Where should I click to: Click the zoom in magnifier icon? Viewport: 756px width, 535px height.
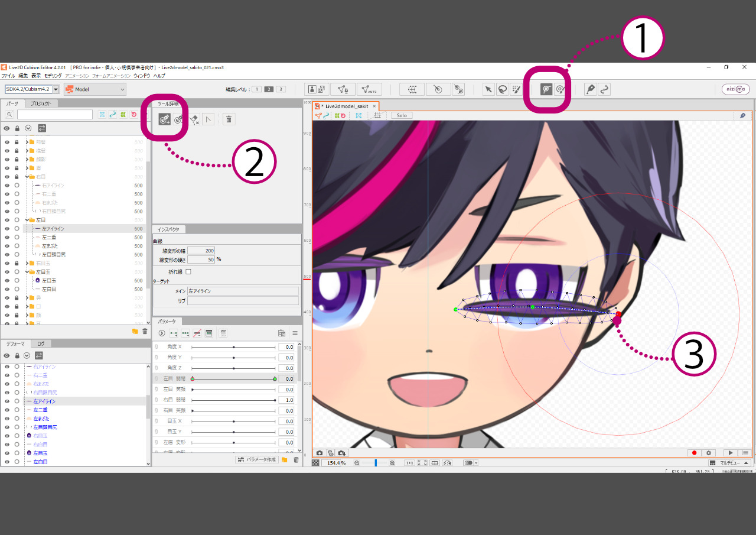(x=392, y=463)
